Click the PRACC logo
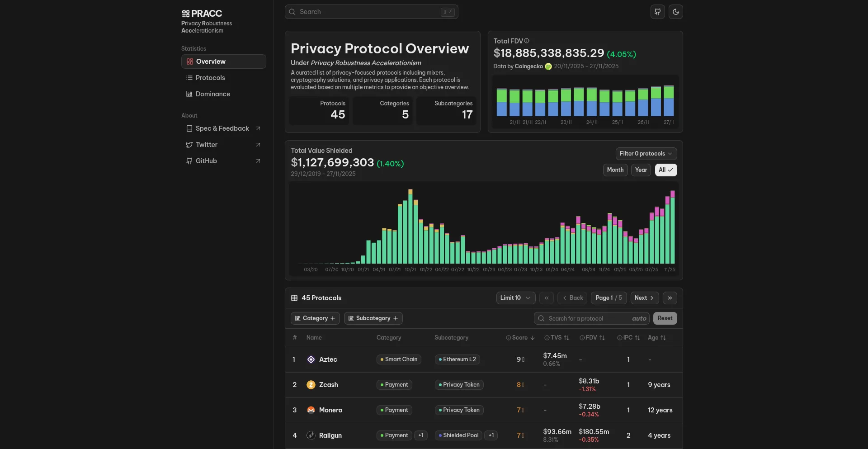 coord(202,14)
